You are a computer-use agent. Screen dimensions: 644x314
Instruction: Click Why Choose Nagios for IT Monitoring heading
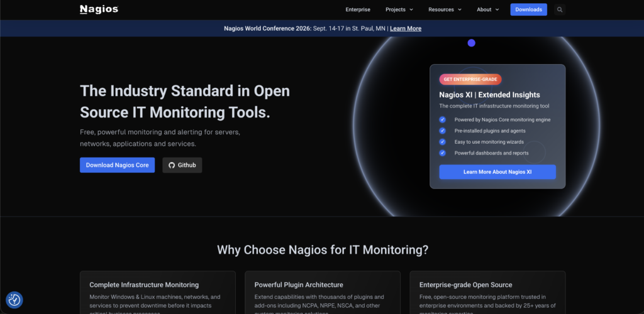click(x=323, y=250)
